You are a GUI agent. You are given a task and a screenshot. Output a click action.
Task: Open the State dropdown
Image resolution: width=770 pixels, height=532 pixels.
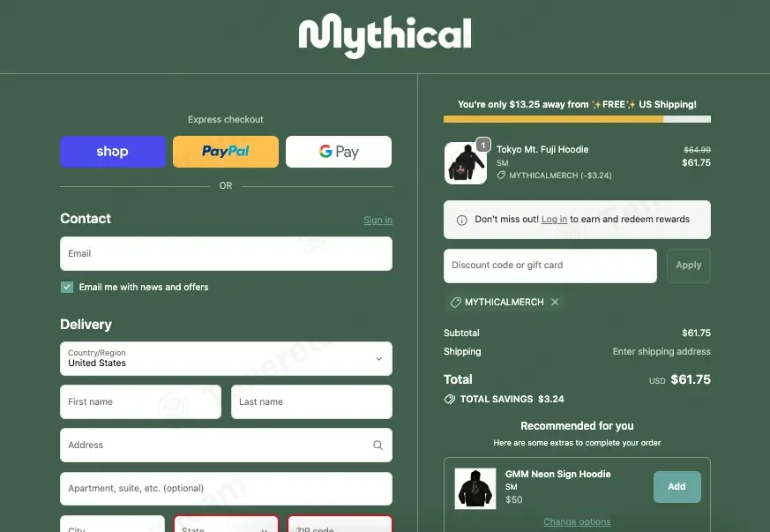click(x=226, y=524)
